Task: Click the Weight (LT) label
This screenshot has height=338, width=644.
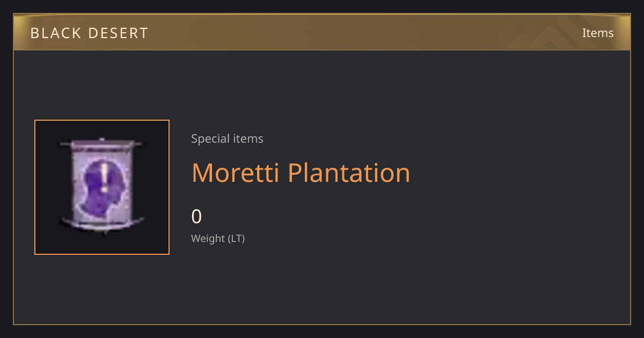Action: click(218, 239)
